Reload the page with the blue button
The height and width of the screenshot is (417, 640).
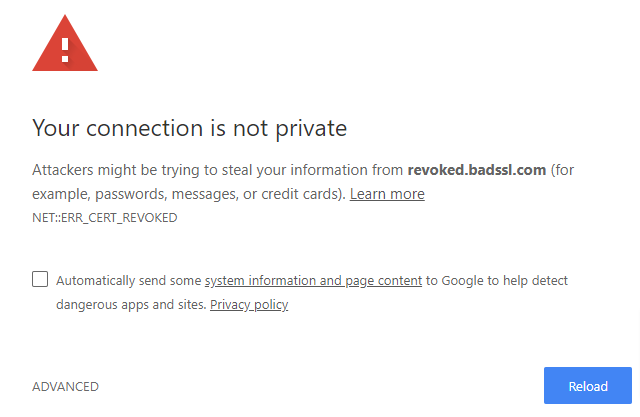[x=588, y=386]
